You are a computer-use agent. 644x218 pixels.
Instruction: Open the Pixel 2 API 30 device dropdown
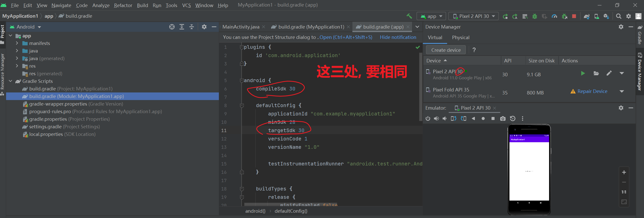[474, 16]
